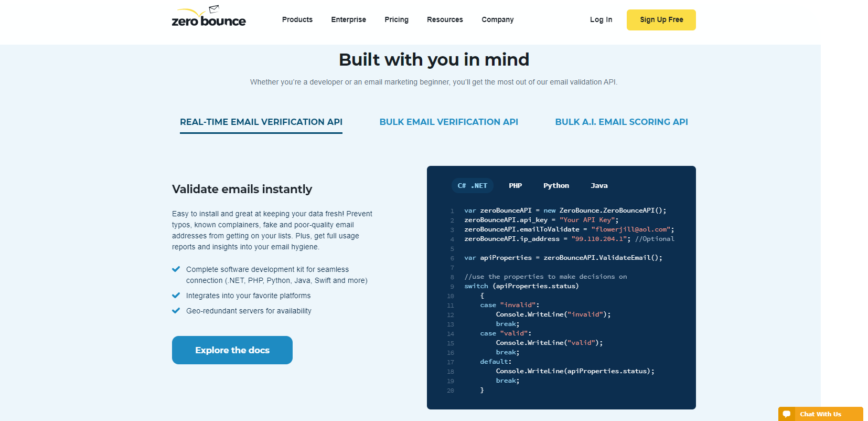Click the Explore the docs button
The image size is (868, 421).
[232, 350]
